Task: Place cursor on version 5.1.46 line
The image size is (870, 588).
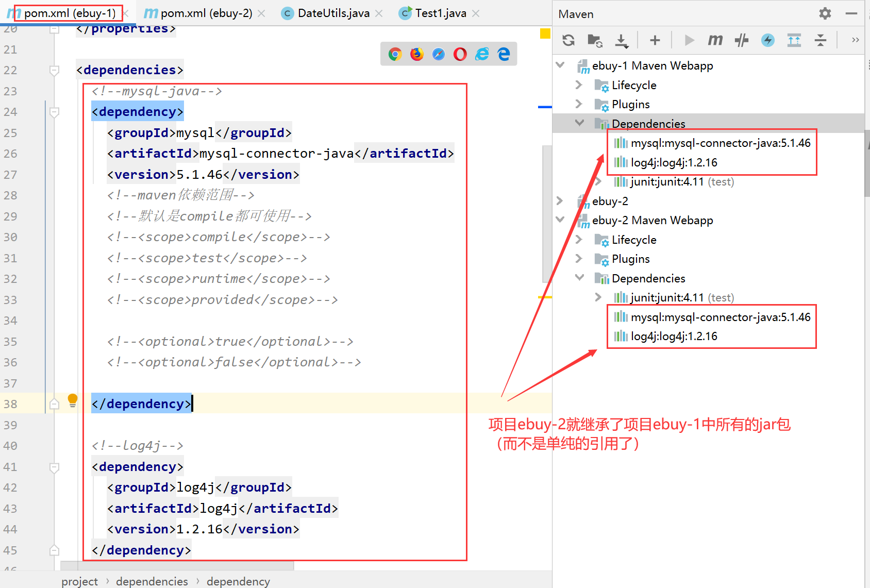Action: [x=203, y=175]
